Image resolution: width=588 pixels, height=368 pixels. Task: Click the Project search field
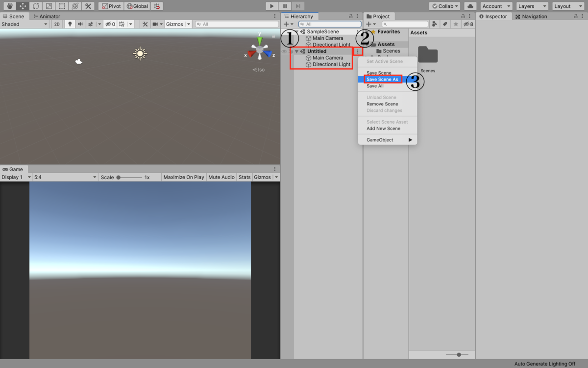(405, 24)
